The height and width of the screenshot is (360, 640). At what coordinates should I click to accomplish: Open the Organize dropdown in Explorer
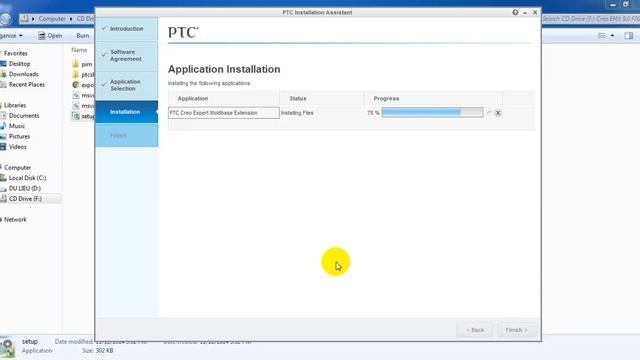[11, 36]
